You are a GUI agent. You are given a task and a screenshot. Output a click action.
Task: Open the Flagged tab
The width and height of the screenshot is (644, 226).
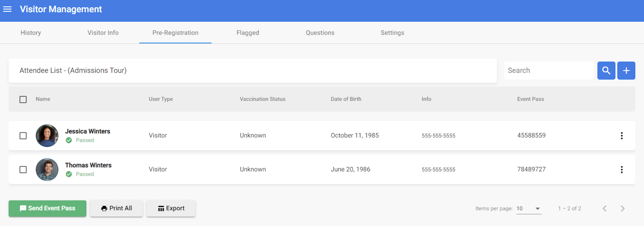(x=248, y=33)
